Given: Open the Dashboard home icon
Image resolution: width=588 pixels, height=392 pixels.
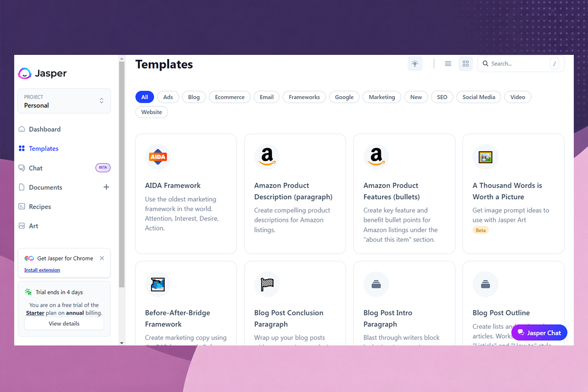Looking at the screenshot, I should pos(22,129).
